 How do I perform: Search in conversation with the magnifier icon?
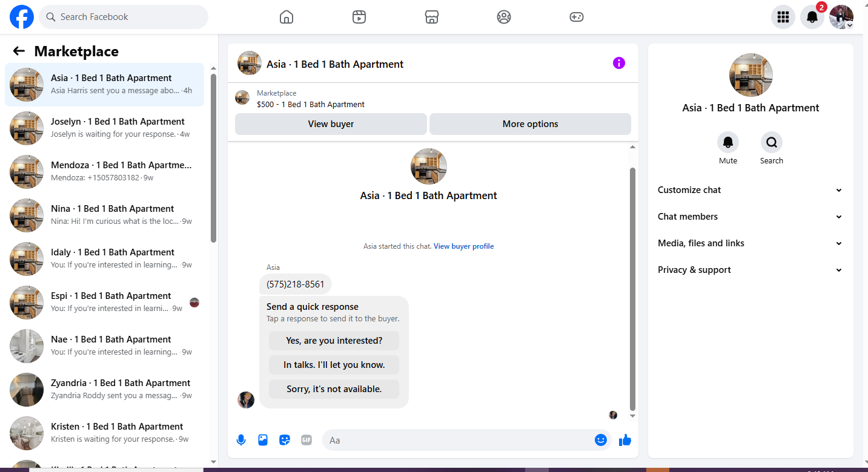tap(772, 142)
